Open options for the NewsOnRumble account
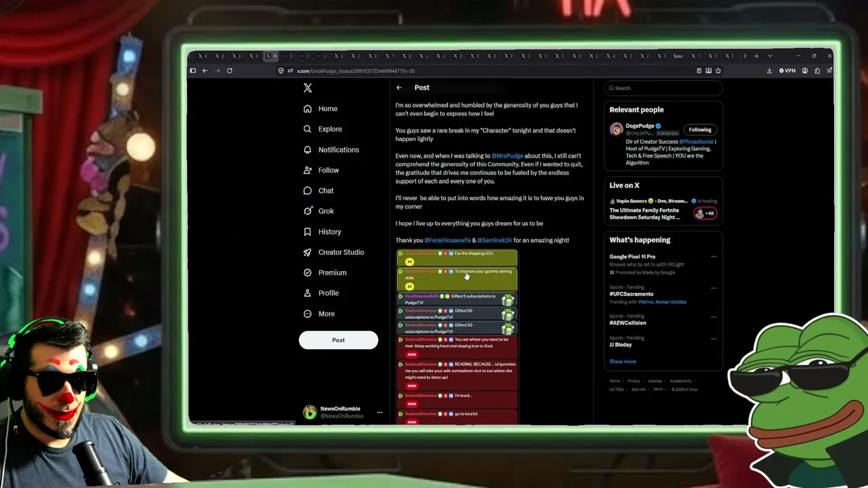This screenshot has width=868, height=488. point(380,412)
